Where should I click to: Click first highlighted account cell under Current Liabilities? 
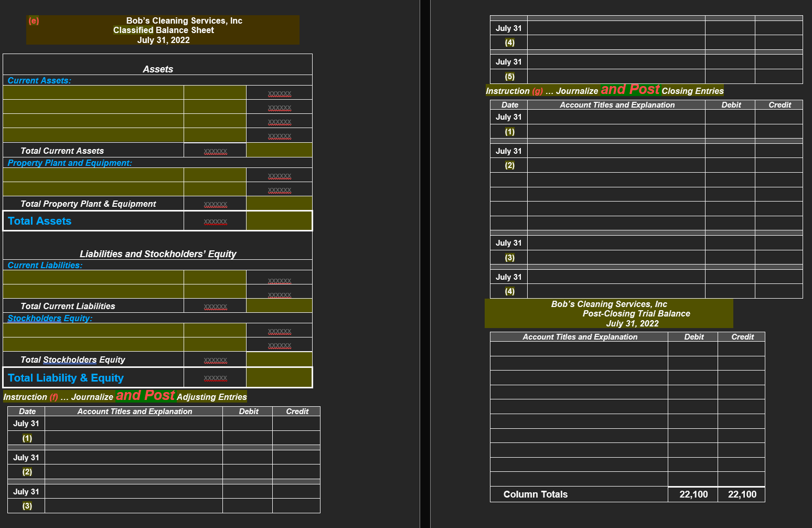(x=93, y=277)
